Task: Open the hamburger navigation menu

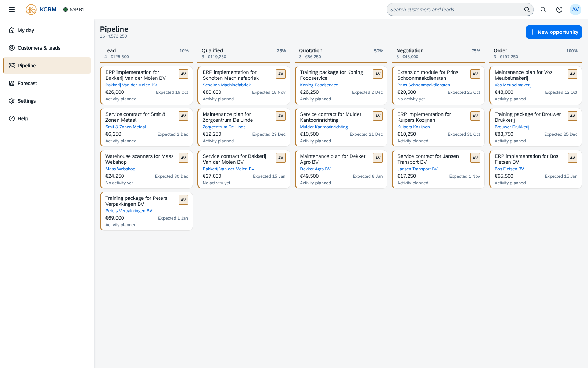Action: point(12,10)
